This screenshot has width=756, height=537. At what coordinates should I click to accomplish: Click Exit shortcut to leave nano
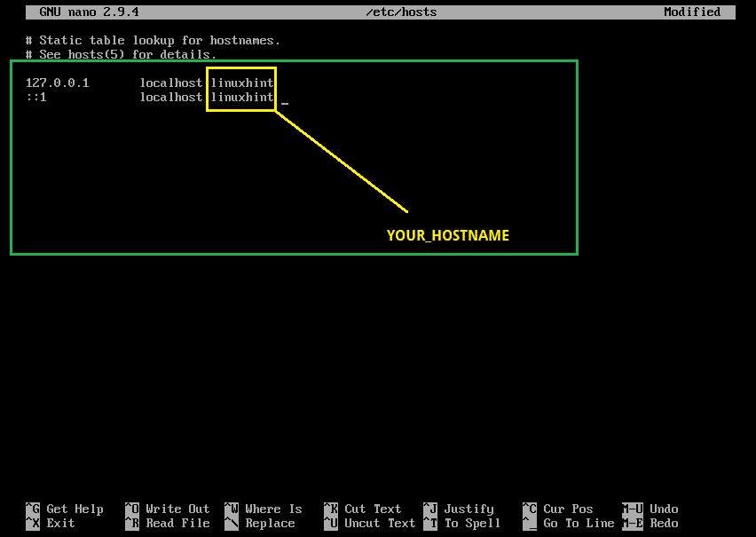click(60, 523)
